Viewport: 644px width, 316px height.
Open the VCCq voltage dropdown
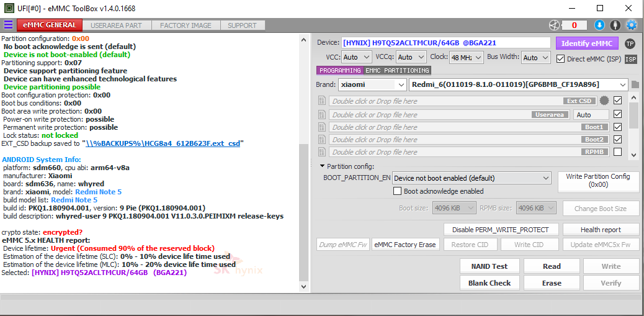tap(411, 58)
